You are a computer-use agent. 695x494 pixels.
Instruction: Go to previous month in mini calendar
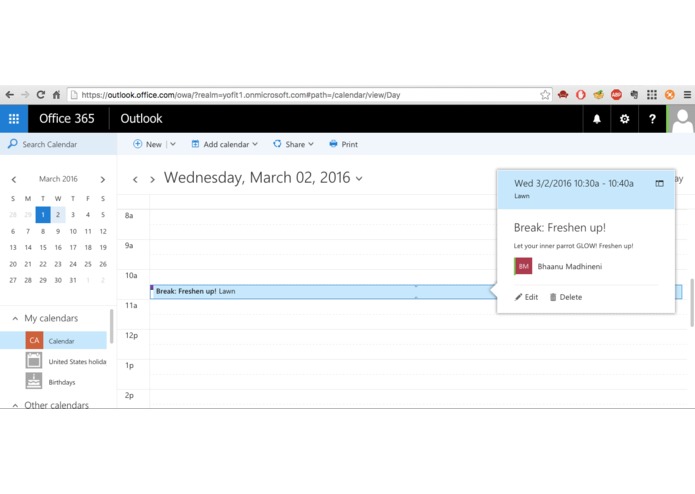14,179
